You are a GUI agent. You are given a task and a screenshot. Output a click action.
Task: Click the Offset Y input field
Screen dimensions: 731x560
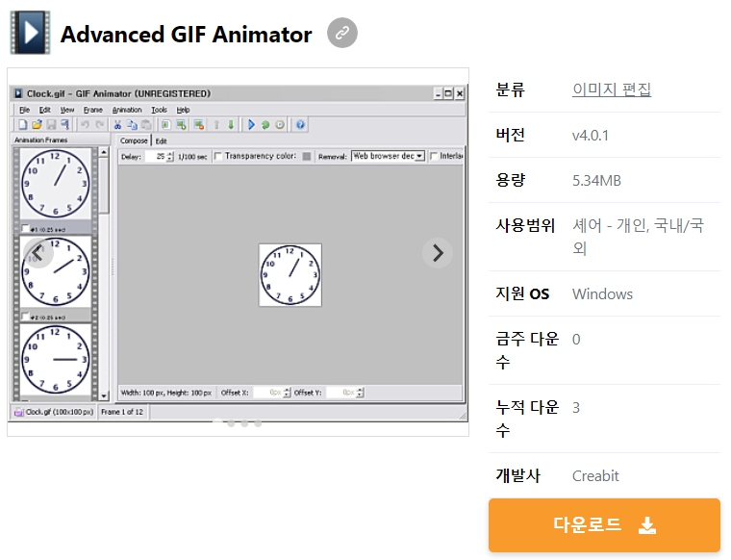coord(341,393)
